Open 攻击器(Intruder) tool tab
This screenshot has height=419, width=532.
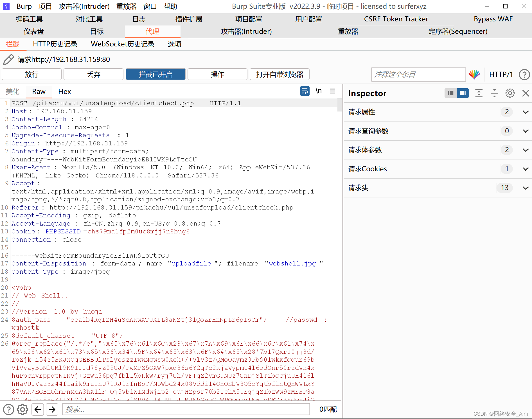pyautogui.click(x=246, y=31)
